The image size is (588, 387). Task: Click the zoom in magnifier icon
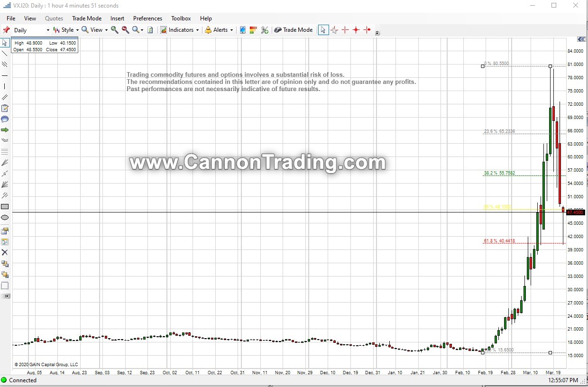115,30
